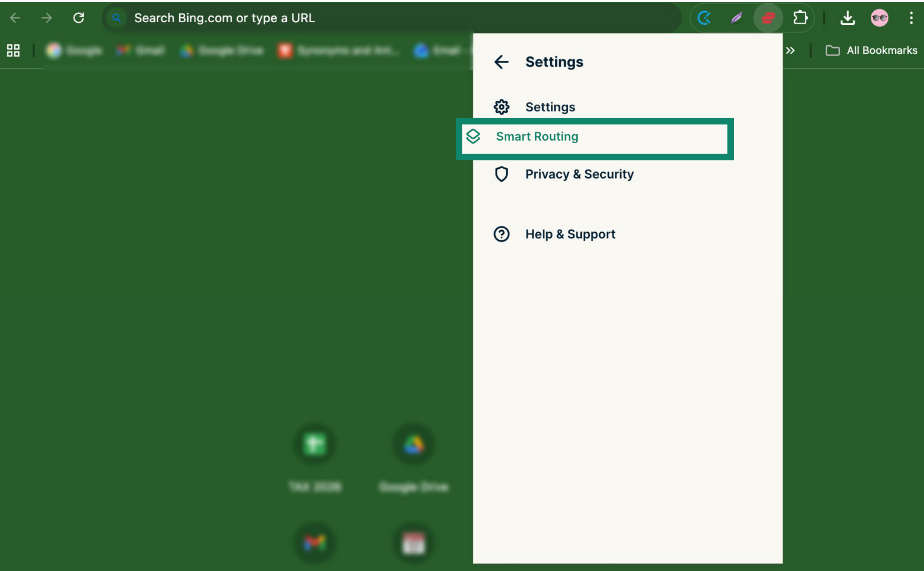Open the Downloads tray icon
924x571 pixels.
(x=848, y=18)
